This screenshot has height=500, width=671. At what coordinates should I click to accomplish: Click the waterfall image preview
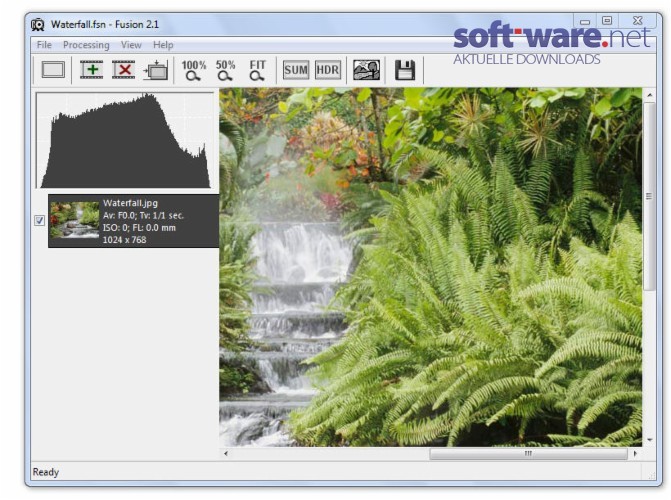[x=431, y=267]
